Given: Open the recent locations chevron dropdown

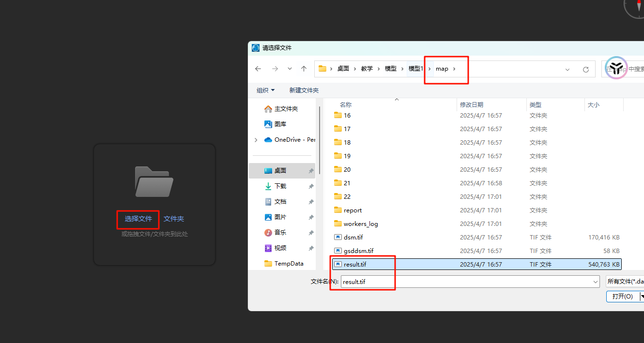Looking at the screenshot, I should tap(290, 69).
